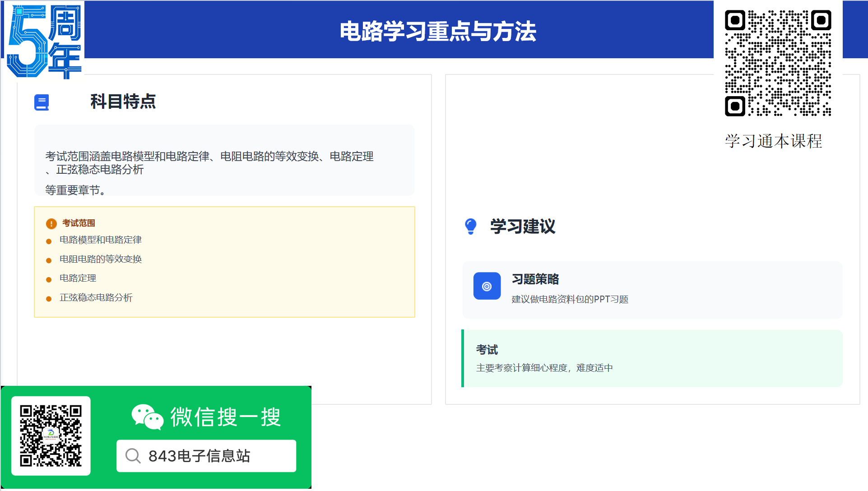Click the orange exclamation icon by 考试范围
Image resolution: width=868 pixels, height=491 pixels.
(x=51, y=223)
